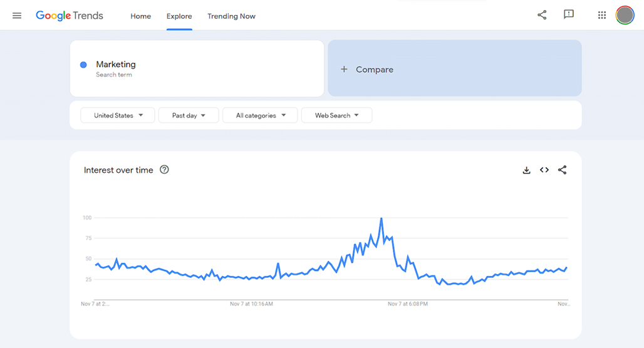This screenshot has height=348, width=644.
Task: Open the United States region dropdown
Action: pos(118,115)
